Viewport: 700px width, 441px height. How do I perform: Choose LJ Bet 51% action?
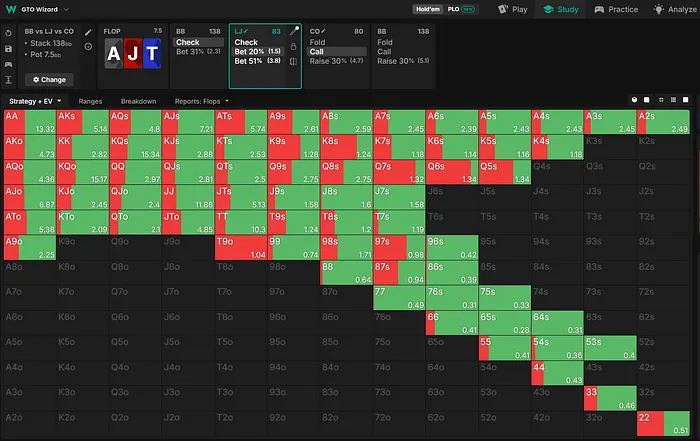(258, 61)
